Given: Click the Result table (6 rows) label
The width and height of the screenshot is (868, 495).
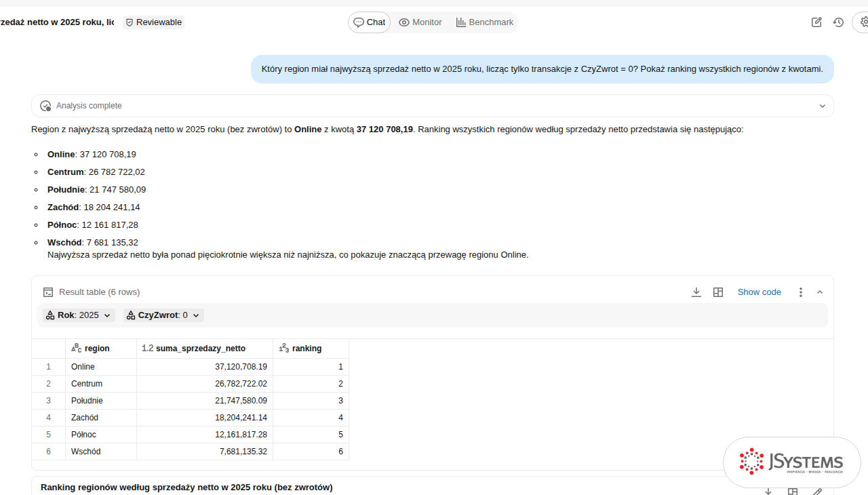Looking at the screenshot, I should (x=99, y=292).
